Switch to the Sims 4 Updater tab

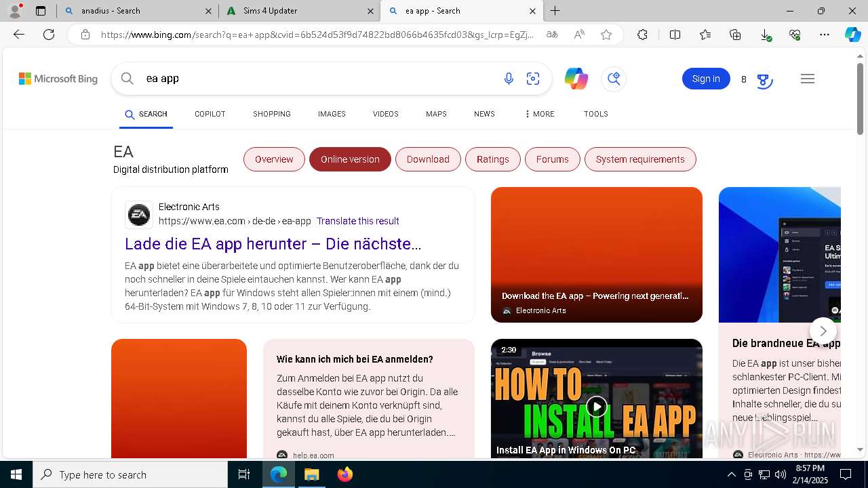(x=300, y=11)
